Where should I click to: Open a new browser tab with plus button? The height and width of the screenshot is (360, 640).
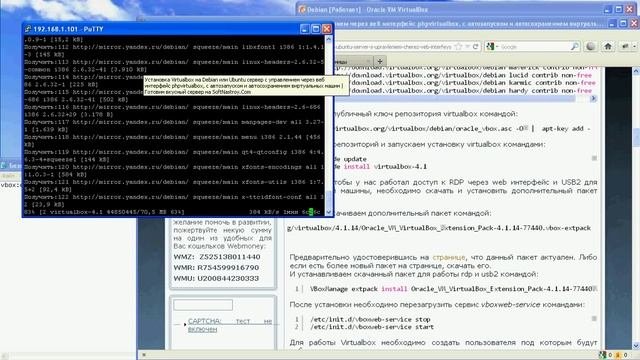pyautogui.click(x=380, y=62)
